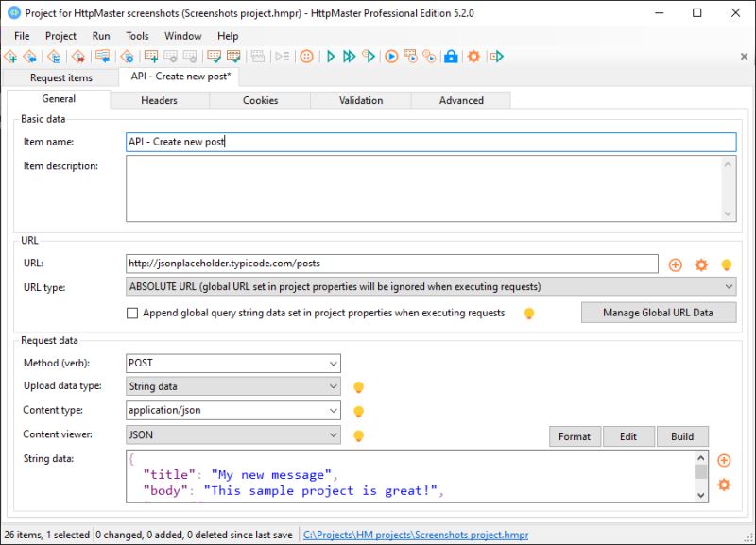Switch to the General tab
Image resolution: width=756 pixels, height=545 pixels.
(x=59, y=99)
